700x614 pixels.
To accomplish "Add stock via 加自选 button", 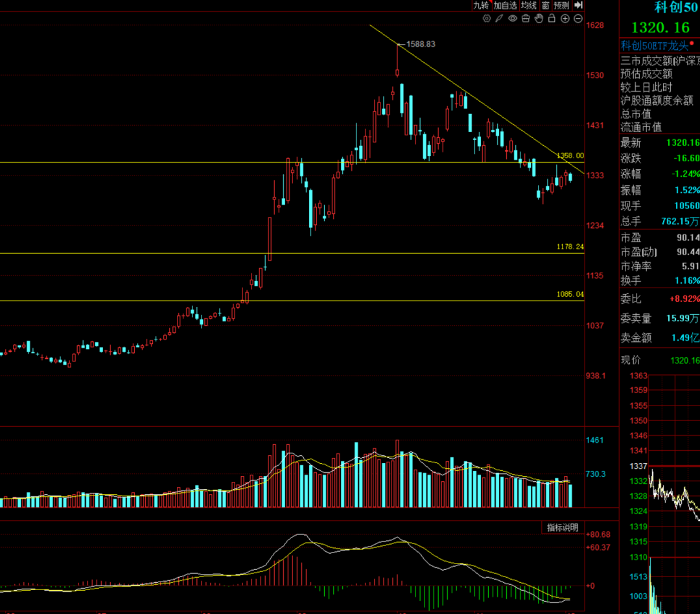I will pyautogui.click(x=505, y=5).
